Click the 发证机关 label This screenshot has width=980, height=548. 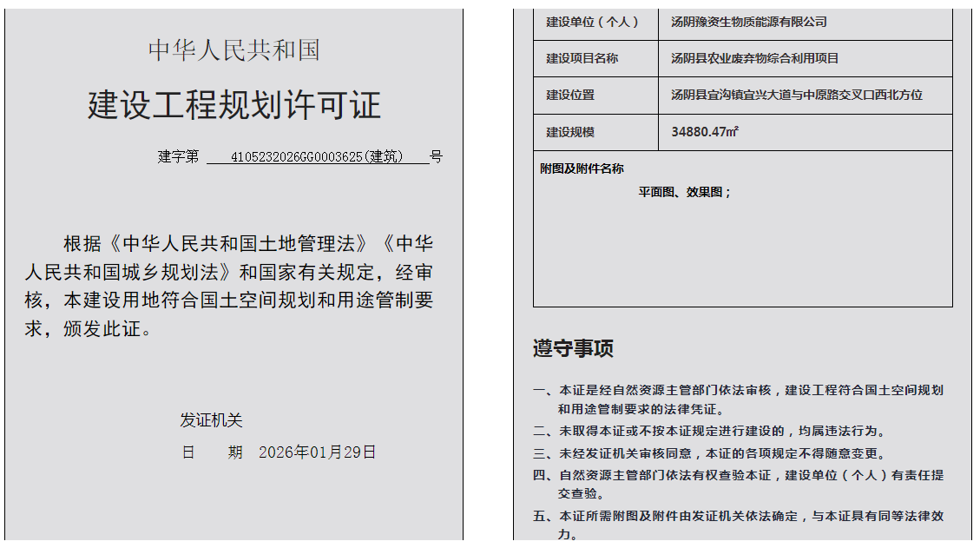tap(211, 420)
